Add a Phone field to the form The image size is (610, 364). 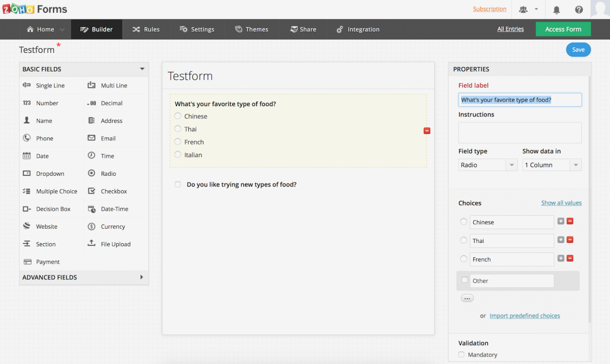44,138
